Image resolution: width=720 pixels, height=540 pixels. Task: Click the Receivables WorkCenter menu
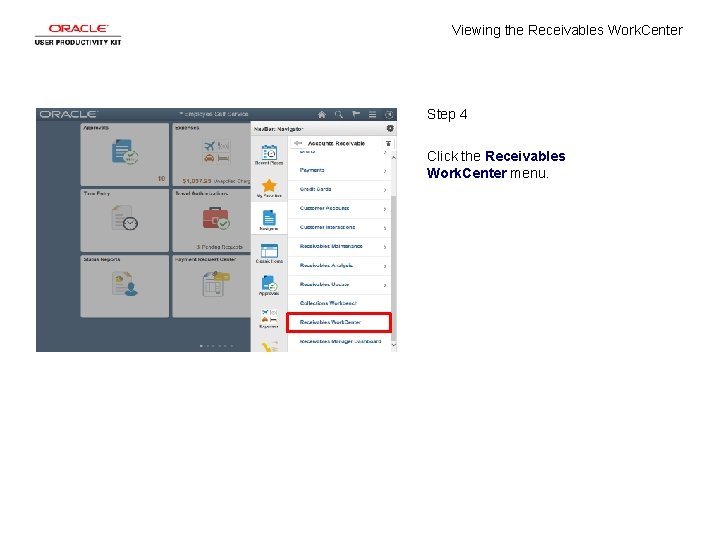click(339, 322)
